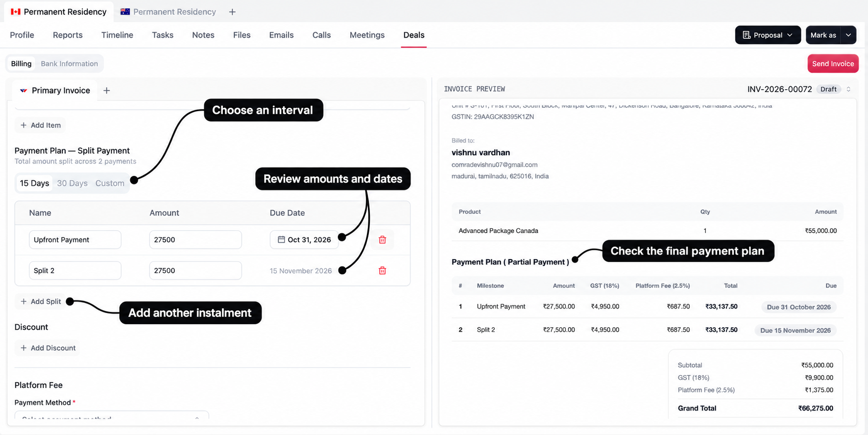
Task: Select the 15 Days interval
Action: (x=34, y=183)
